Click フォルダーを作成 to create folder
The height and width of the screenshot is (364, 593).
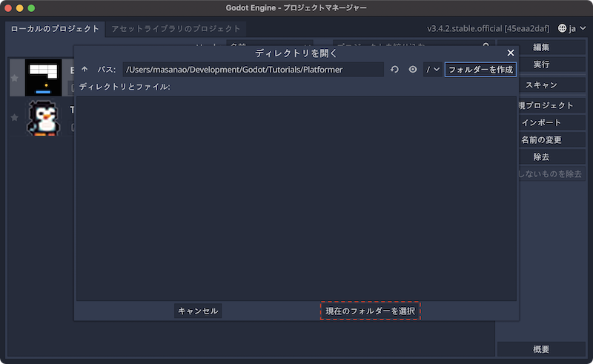[480, 70]
